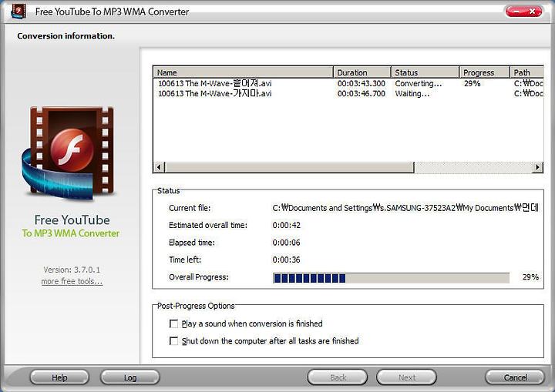This screenshot has height=392, width=555.
Task: Click the file list left scroll arrow
Action: [x=159, y=167]
